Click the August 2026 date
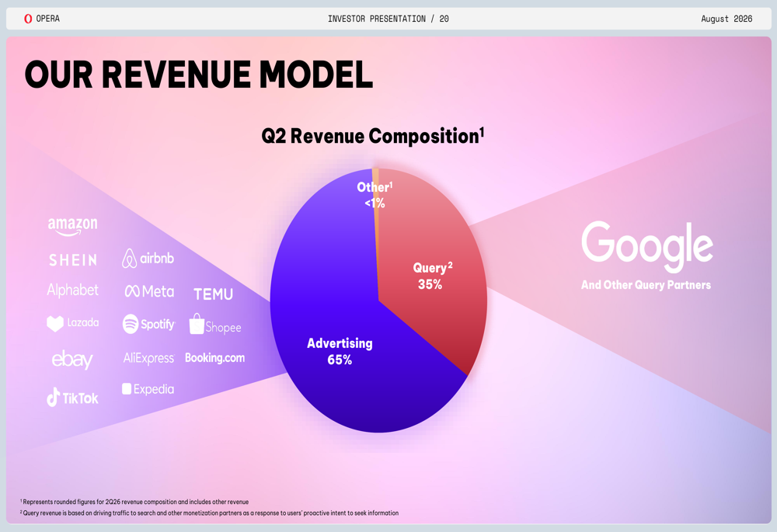This screenshot has width=777, height=532. (726, 19)
